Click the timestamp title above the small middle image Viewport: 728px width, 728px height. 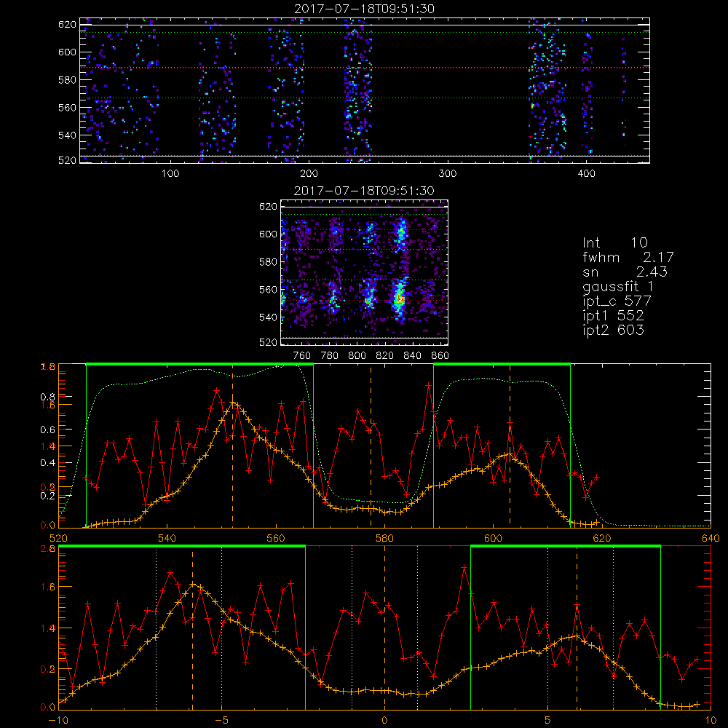coord(364,191)
